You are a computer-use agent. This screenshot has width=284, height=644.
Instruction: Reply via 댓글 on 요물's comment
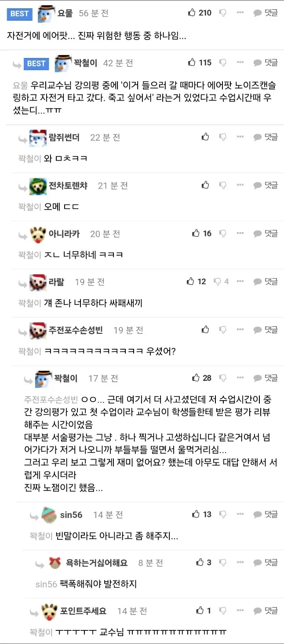tap(266, 13)
